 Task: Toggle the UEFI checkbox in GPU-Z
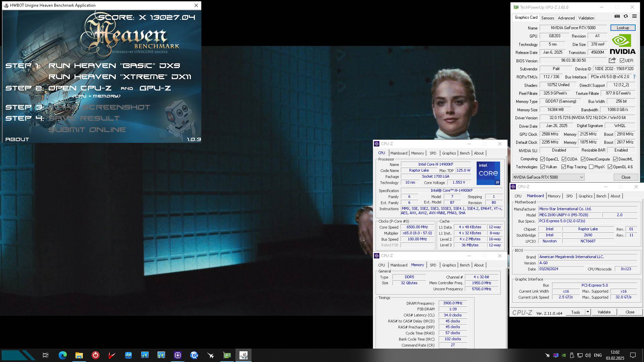tap(622, 61)
